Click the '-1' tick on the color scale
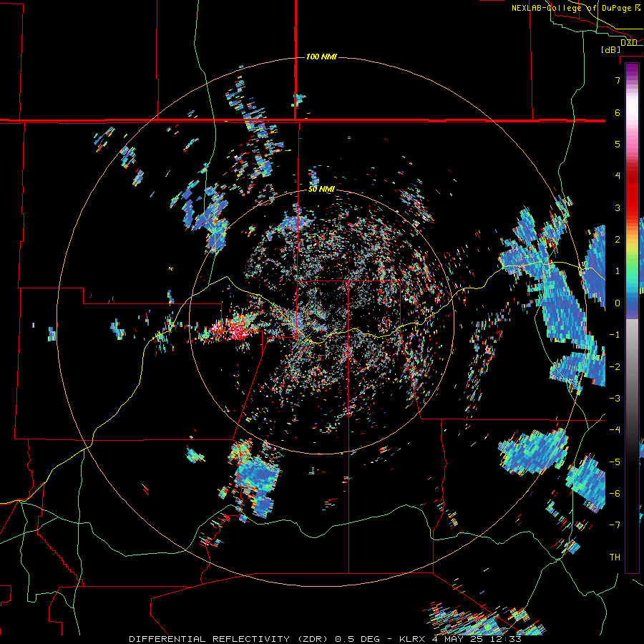Viewport: 644px width, 644px height. pos(615,335)
